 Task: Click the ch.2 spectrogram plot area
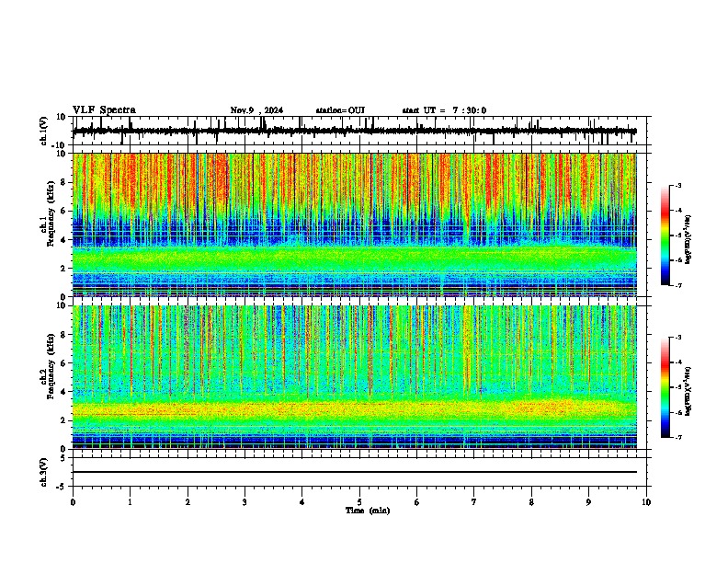coord(354,377)
